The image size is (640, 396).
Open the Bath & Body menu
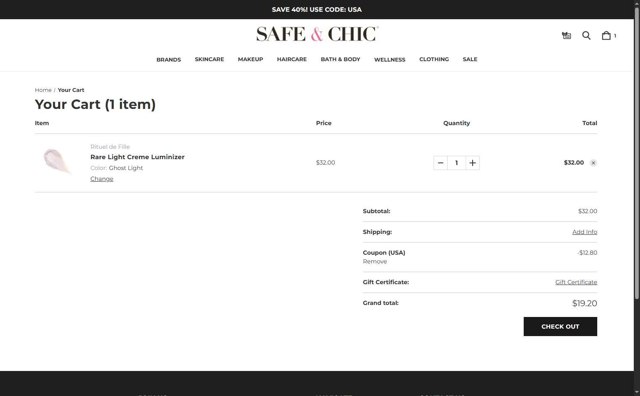[340, 59]
